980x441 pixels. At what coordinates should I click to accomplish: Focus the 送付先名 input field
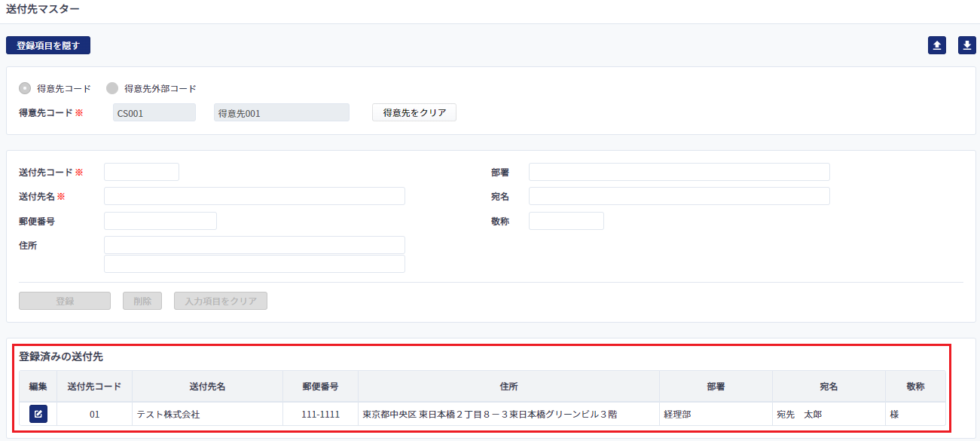(255, 196)
